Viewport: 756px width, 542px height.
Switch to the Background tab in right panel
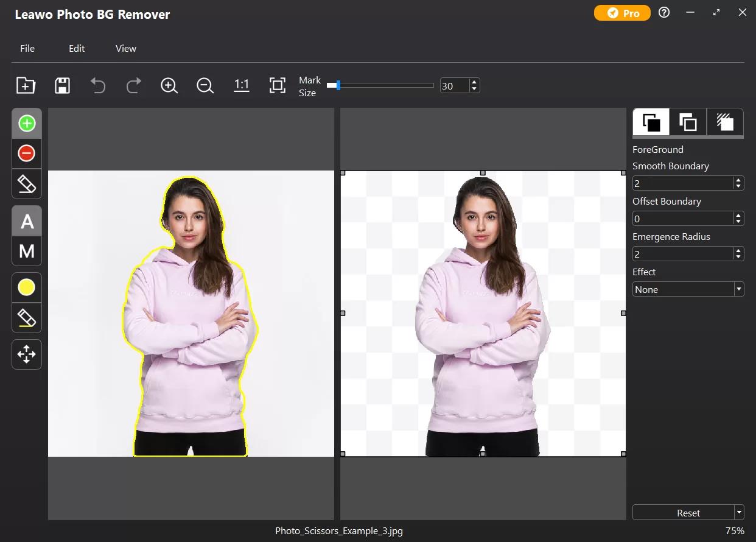[688, 122]
